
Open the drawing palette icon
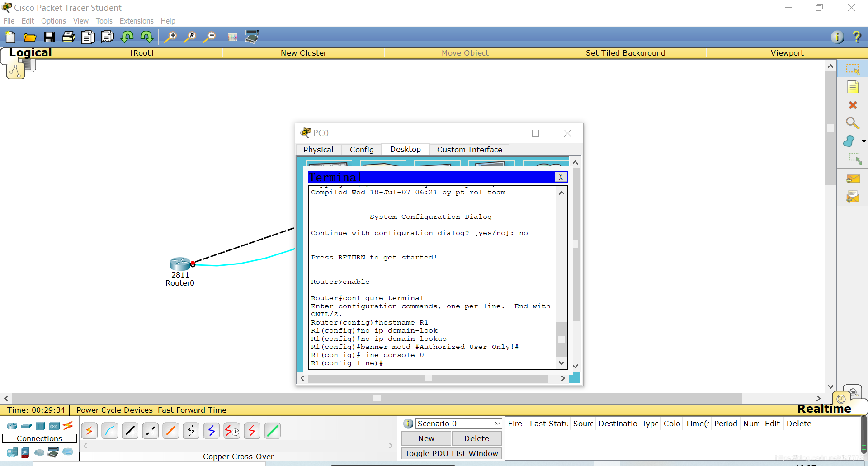(x=232, y=37)
